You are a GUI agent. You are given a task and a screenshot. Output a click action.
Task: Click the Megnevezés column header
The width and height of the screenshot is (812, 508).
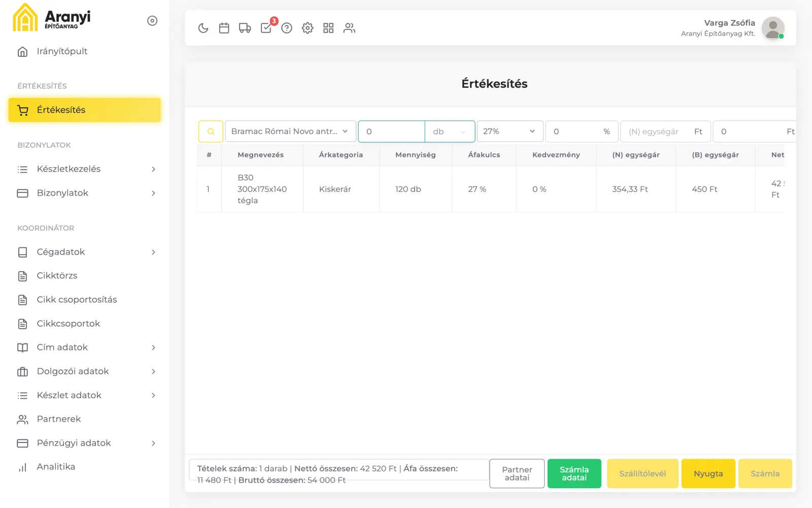[x=261, y=155]
